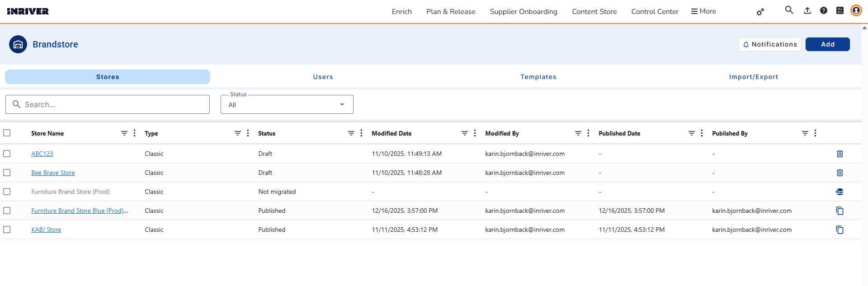
Task: Open the Bee Brave Store link
Action: coord(53,173)
